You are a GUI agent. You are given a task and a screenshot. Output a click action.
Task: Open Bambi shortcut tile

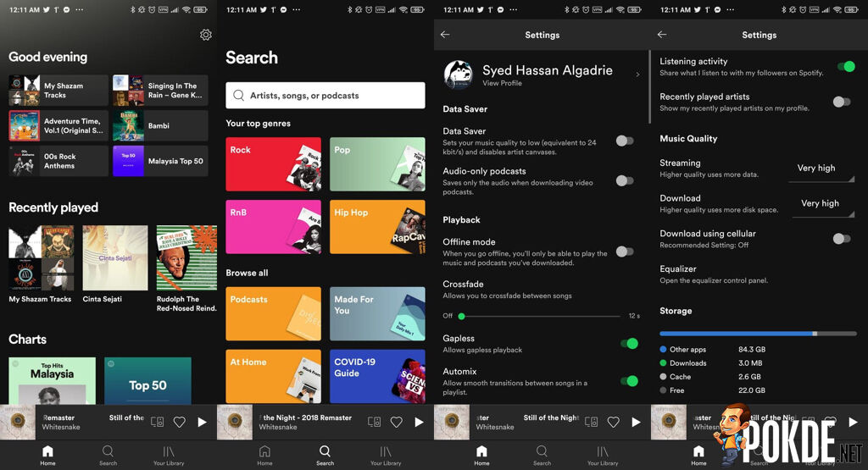tap(160, 125)
